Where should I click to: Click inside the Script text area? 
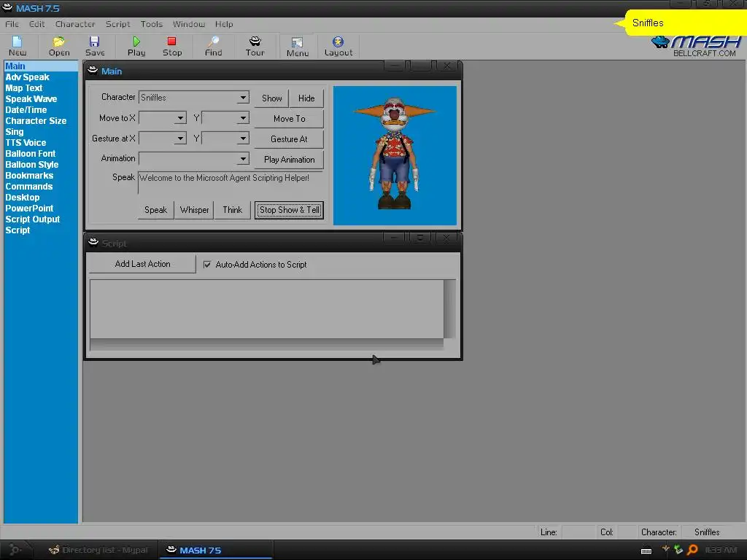coord(267,308)
